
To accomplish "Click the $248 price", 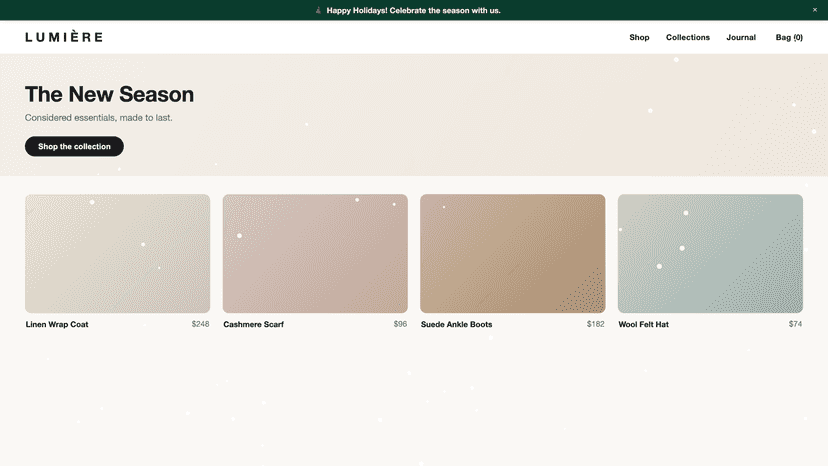I will pos(201,324).
